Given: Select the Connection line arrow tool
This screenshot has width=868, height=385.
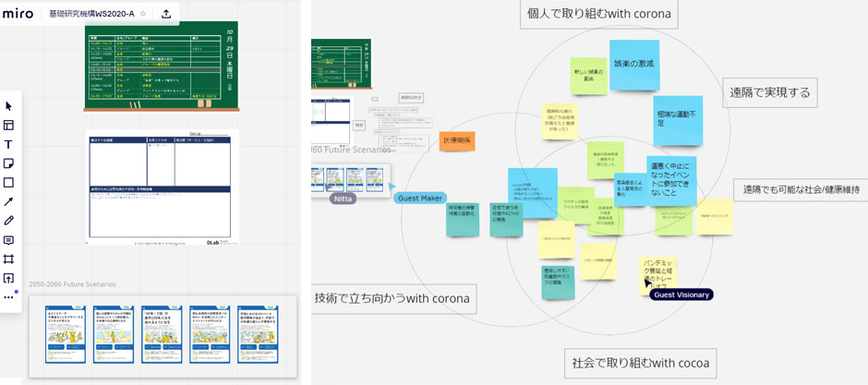Looking at the screenshot, I should [8, 201].
